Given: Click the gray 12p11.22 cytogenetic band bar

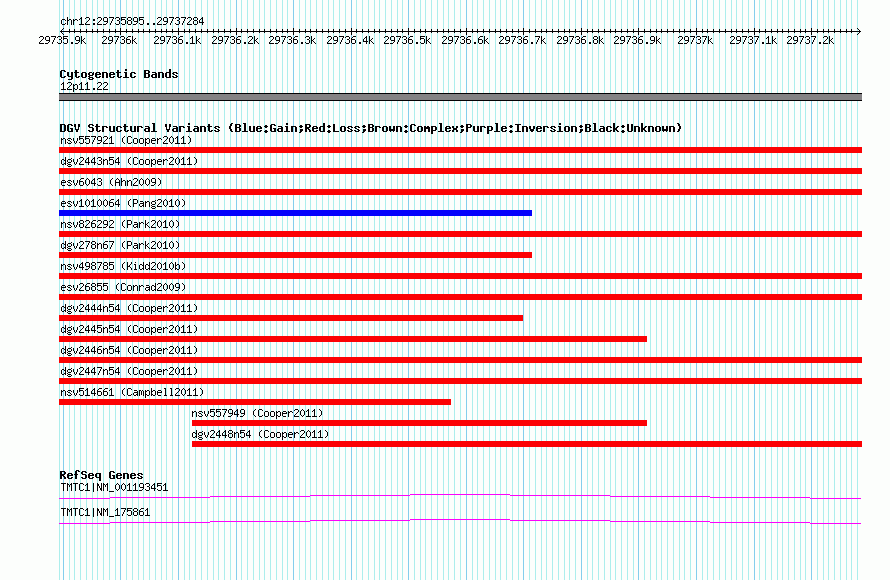Looking at the screenshot, I should (460, 97).
